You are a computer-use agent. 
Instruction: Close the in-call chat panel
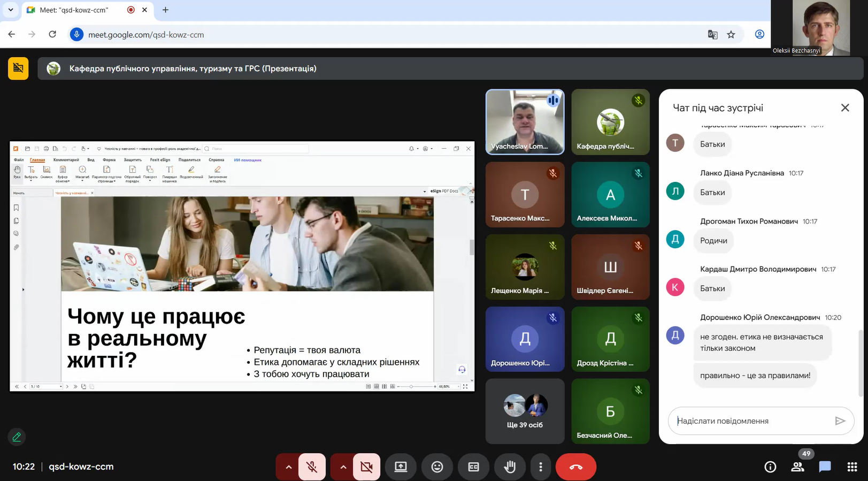click(845, 108)
